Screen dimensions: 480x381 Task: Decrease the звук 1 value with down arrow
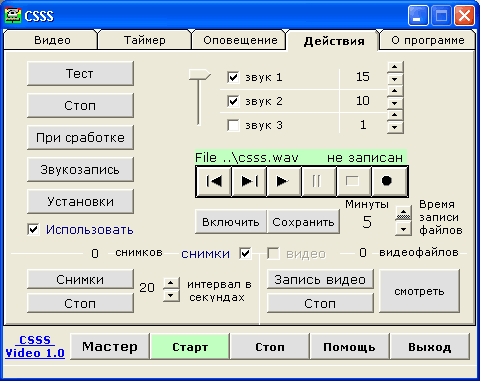(395, 79)
